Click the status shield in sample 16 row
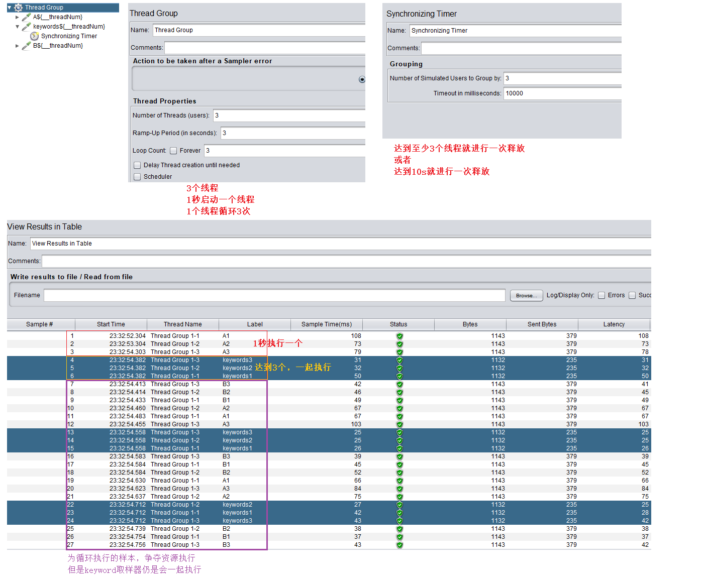Screen dimensions: 703x588 coord(399,457)
